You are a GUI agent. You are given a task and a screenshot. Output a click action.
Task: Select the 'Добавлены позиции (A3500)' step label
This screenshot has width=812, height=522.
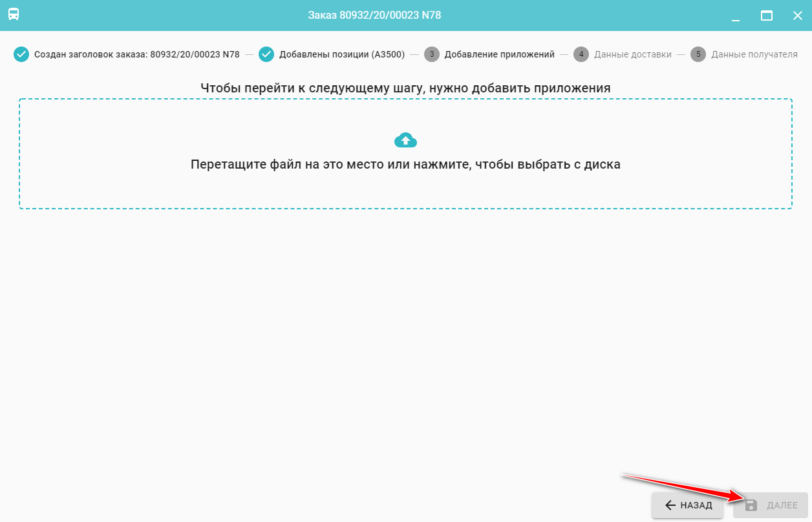(x=342, y=54)
